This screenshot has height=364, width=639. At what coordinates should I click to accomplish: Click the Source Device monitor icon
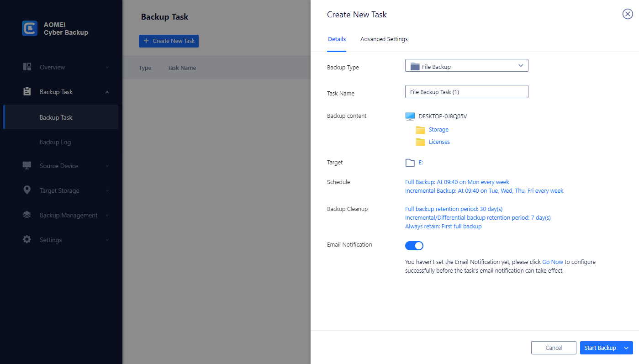pos(27,165)
